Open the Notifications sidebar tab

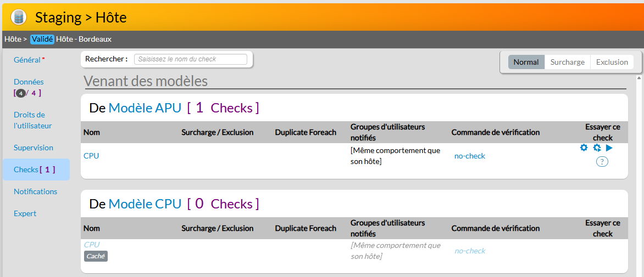pyautogui.click(x=35, y=191)
